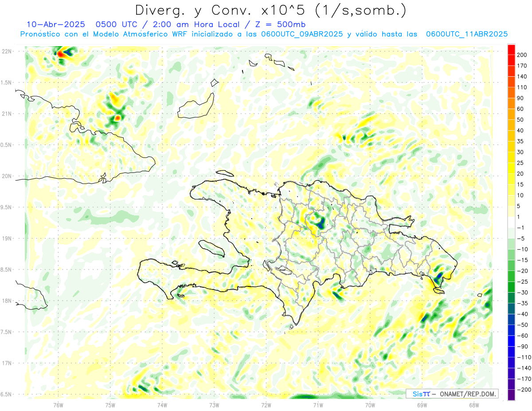Viewport: 532px width, 411px height.
Task: Click the latitude label '1.5N'
Action: point(7,82)
